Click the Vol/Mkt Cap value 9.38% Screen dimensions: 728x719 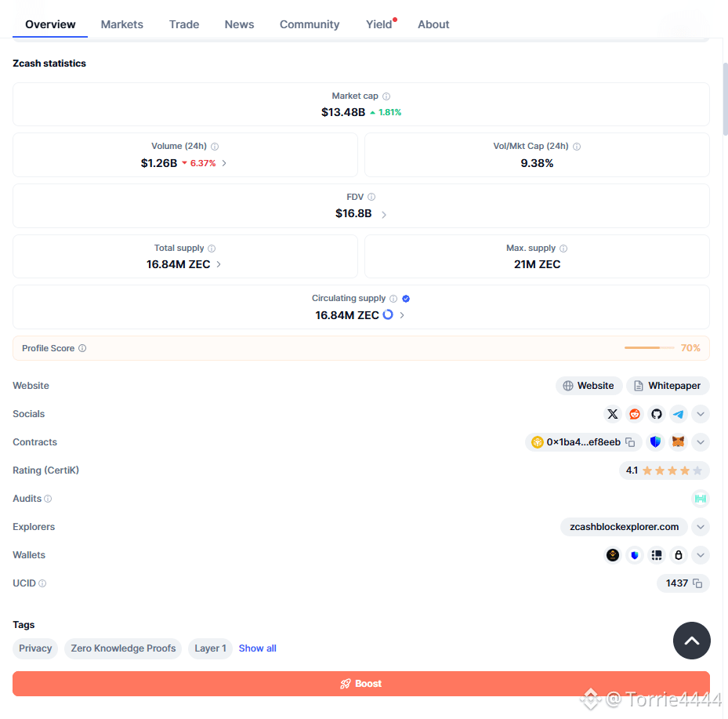(x=537, y=164)
